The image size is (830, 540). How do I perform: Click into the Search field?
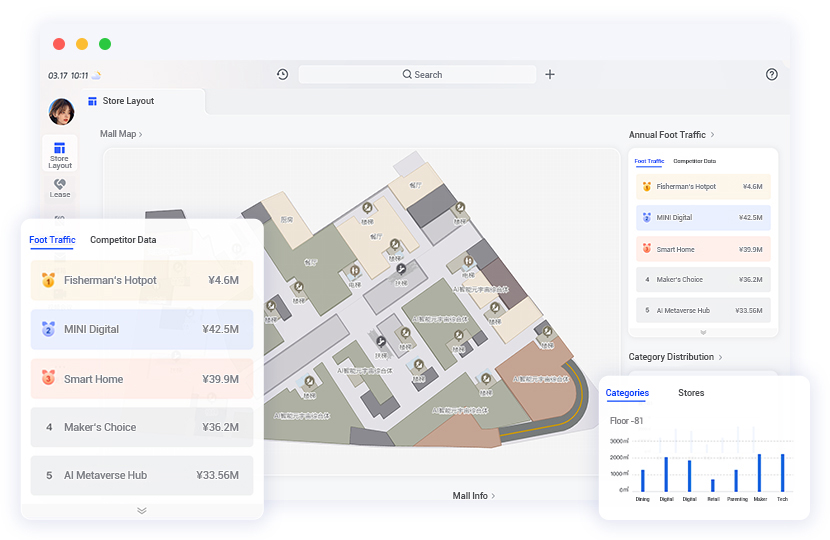pos(417,75)
